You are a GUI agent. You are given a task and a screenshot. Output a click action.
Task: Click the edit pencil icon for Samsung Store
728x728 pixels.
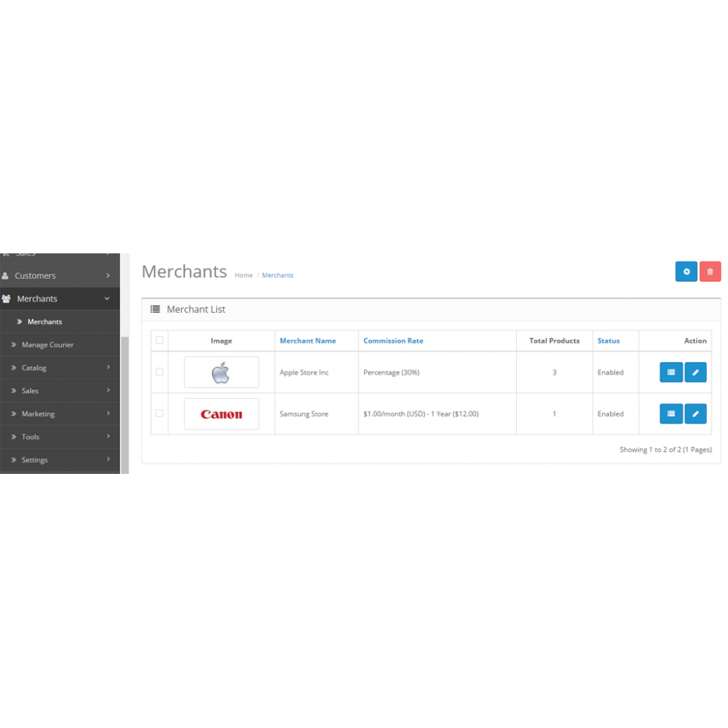(x=695, y=414)
